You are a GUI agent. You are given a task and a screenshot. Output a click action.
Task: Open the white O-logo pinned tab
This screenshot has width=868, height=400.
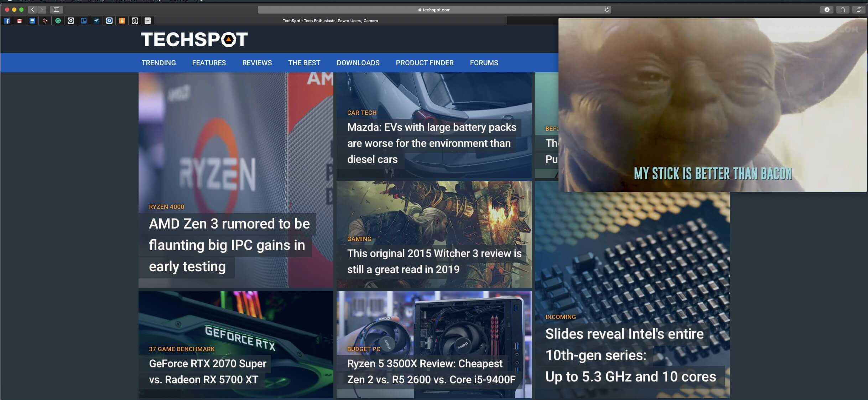[135, 21]
